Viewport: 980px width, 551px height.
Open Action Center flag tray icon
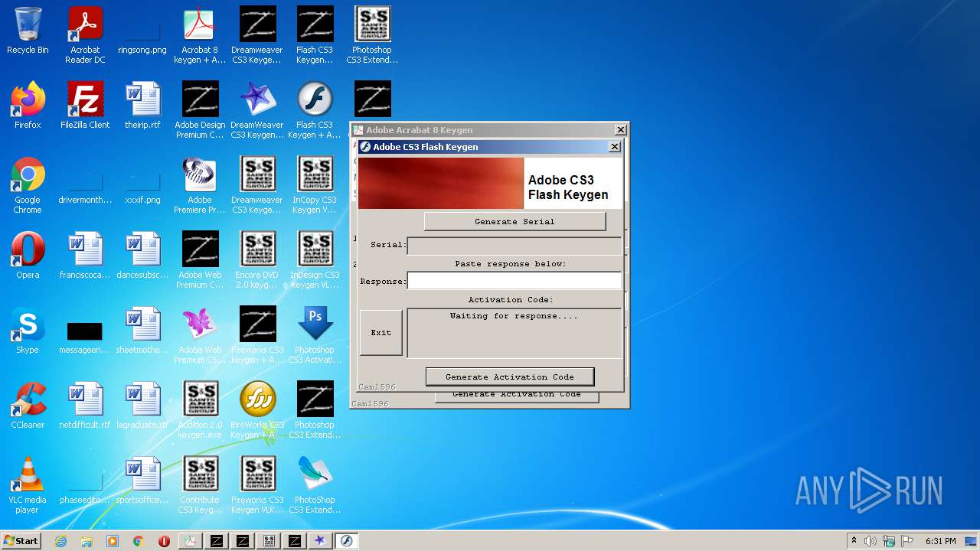tap(907, 541)
